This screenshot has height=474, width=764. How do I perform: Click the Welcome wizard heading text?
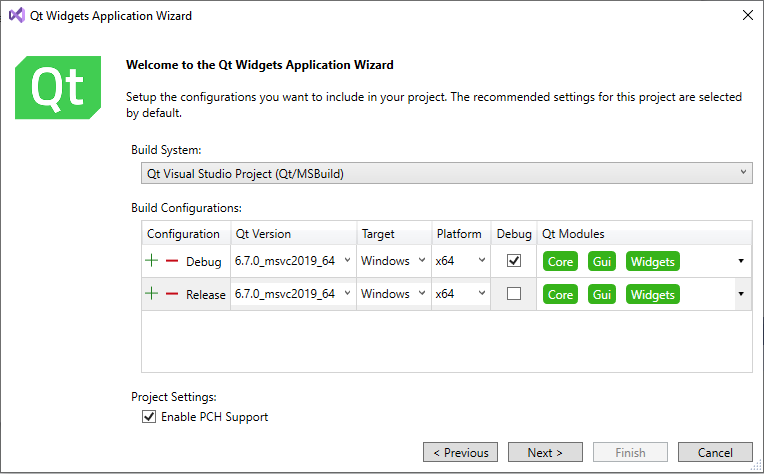260,65
